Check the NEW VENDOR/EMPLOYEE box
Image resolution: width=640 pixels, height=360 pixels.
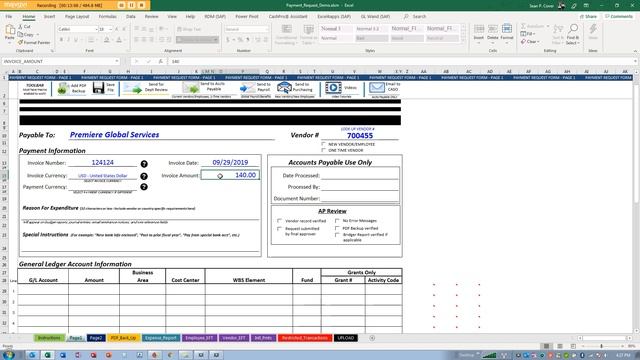tap(323, 144)
